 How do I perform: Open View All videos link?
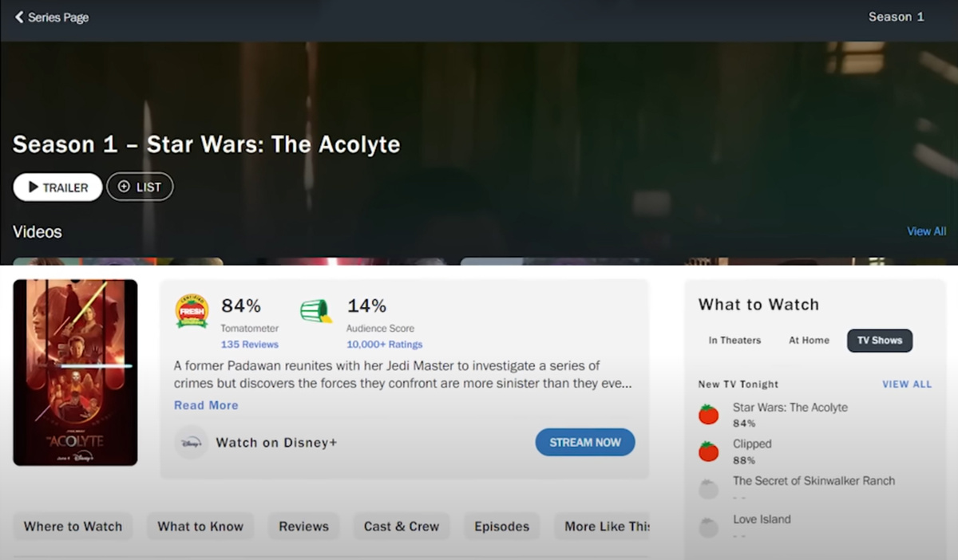pos(926,231)
